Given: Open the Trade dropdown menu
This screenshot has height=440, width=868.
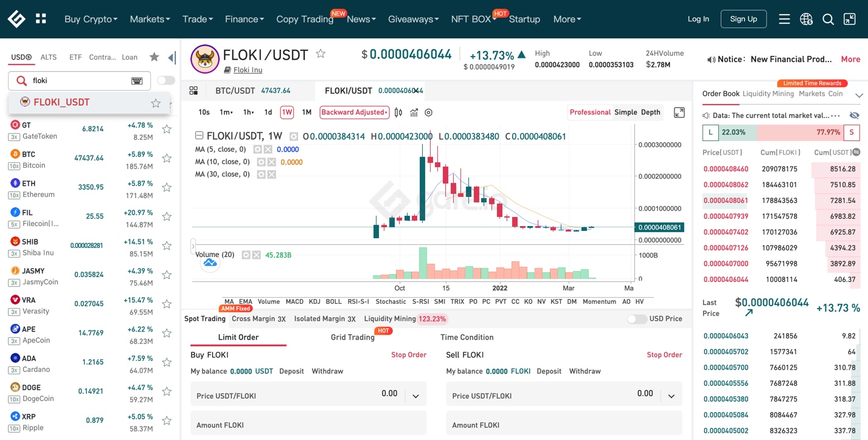Looking at the screenshot, I should (x=198, y=19).
